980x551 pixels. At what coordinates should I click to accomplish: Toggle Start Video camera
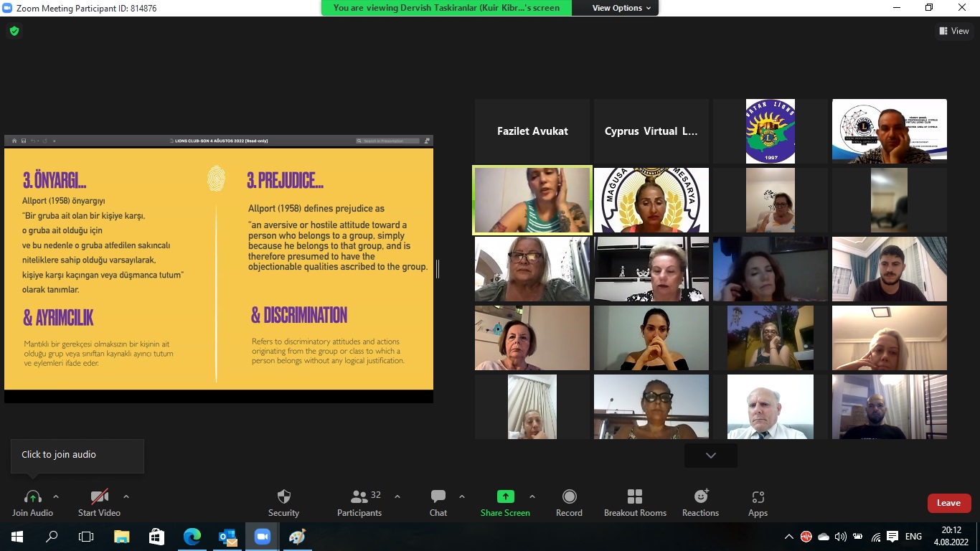click(99, 502)
